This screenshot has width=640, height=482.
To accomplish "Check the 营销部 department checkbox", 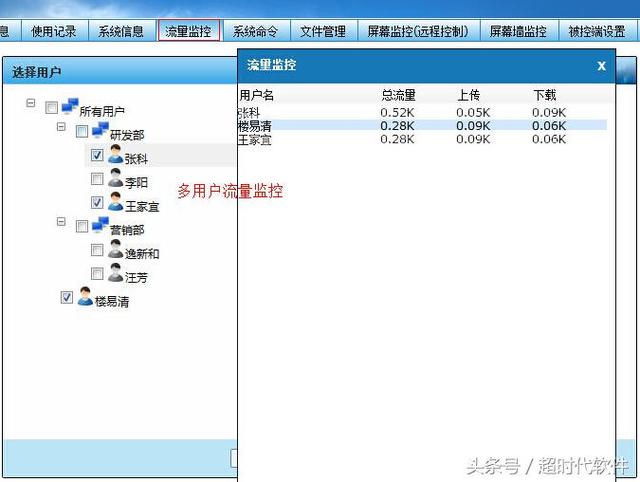I will pyautogui.click(x=82, y=227).
